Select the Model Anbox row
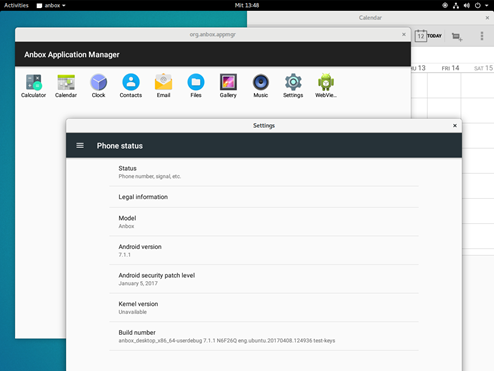This screenshot has height=371, width=494. coord(264,222)
